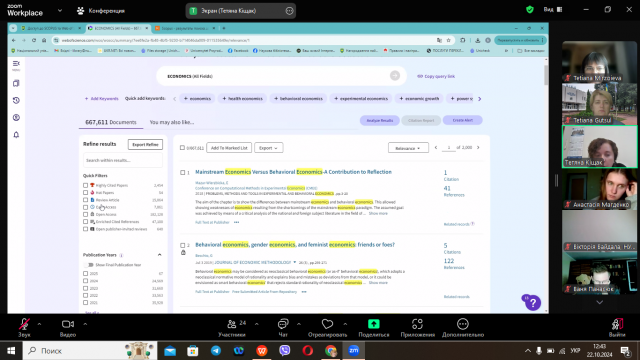640x360 pixels.
Task: Open the Relevance sort dropdown
Action: pyautogui.click(x=408, y=148)
